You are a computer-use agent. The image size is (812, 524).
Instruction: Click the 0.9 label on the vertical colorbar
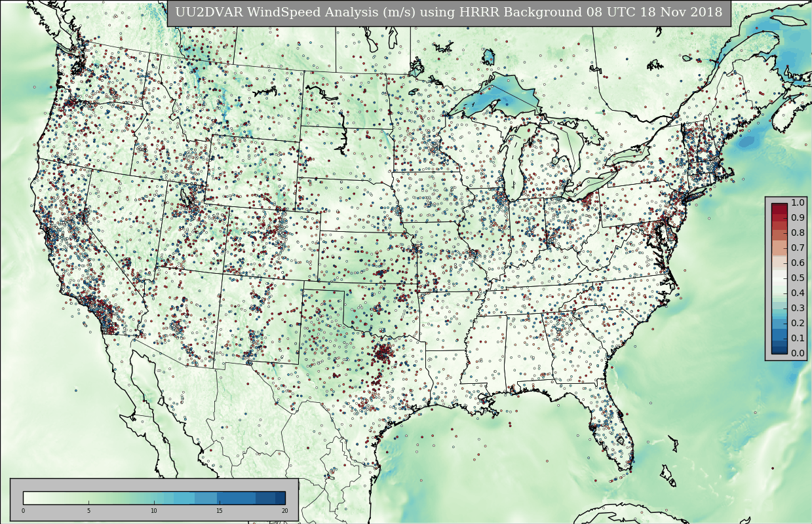point(798,217)
